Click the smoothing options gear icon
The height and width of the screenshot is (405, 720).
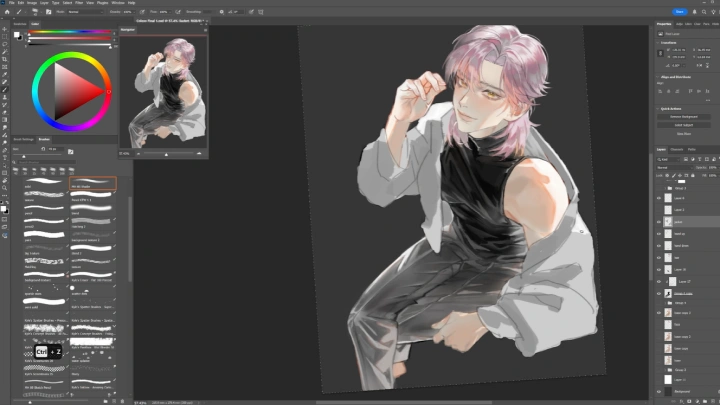[x=222, y=12]
